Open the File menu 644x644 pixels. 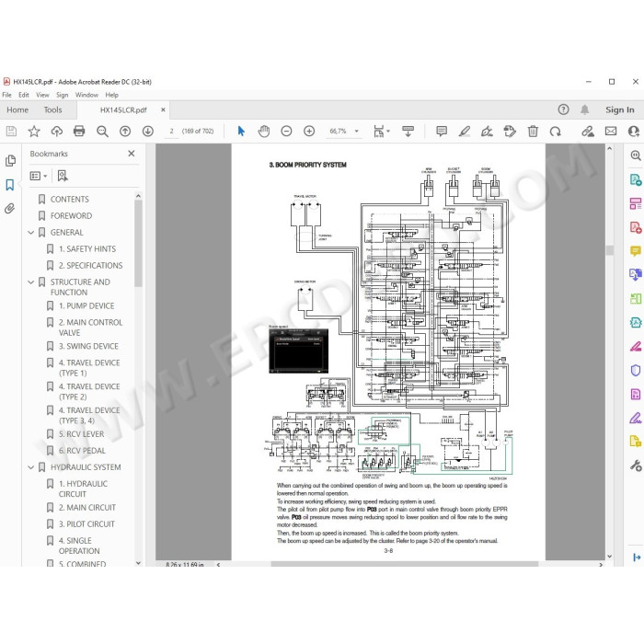[7, 95]
